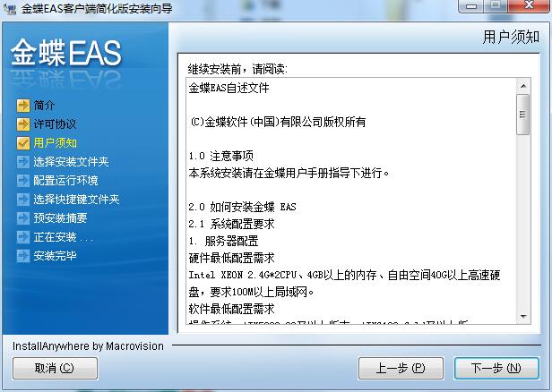
Task: Click the arrow icon beside 简介
Action: (x=23, y=105)
